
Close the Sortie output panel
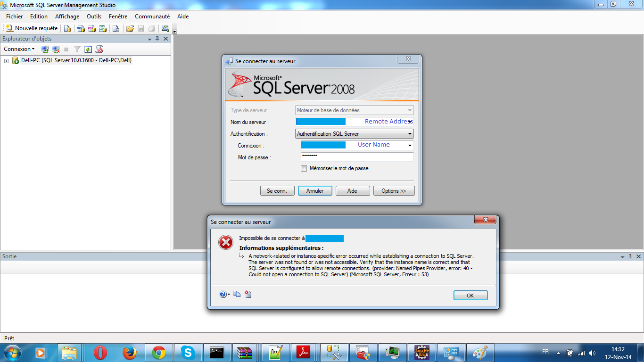(x=638, y=256)
